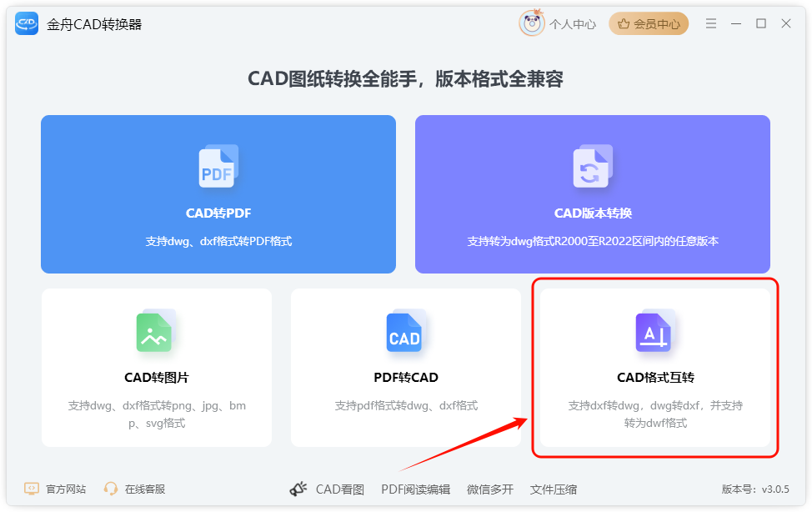
Task: Select the CAD转PDF card title
Action: tap(218, 213)
